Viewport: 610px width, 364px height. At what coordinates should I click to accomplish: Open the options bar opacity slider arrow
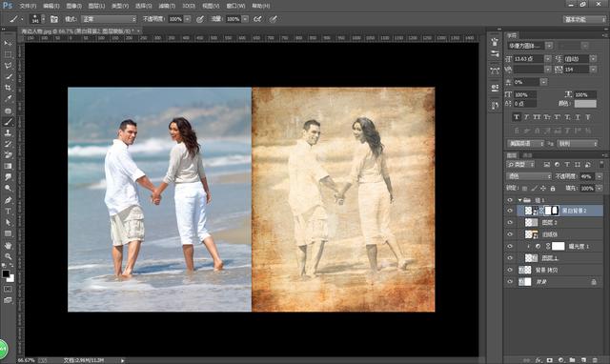point(188,19)
